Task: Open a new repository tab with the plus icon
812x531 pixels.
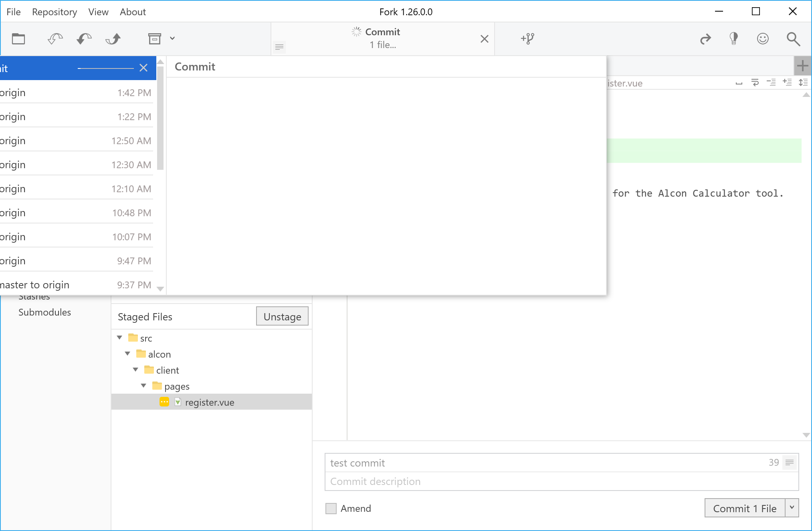Action: [803, 65]
